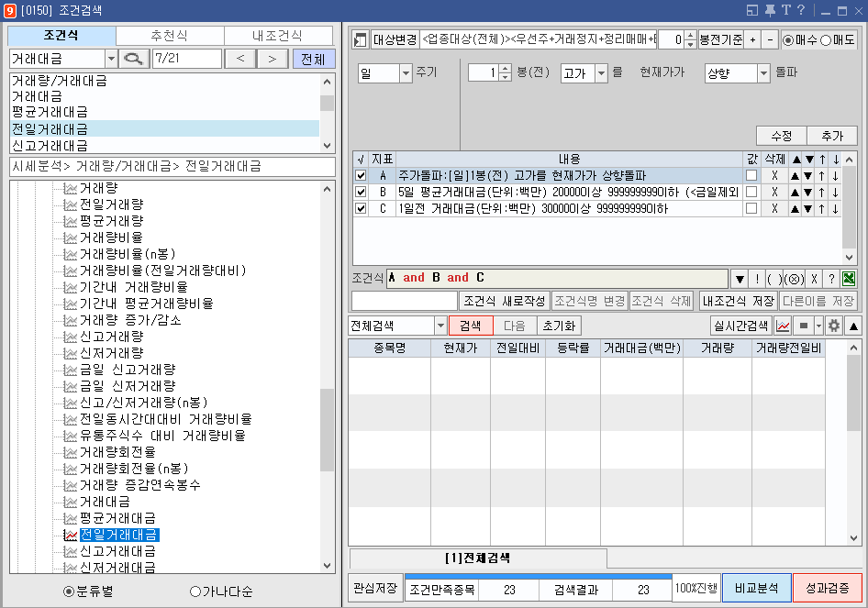Select 평균거래대금 in the top results list
This screenshot has width=868, height=608.
(x=164, y=112)
